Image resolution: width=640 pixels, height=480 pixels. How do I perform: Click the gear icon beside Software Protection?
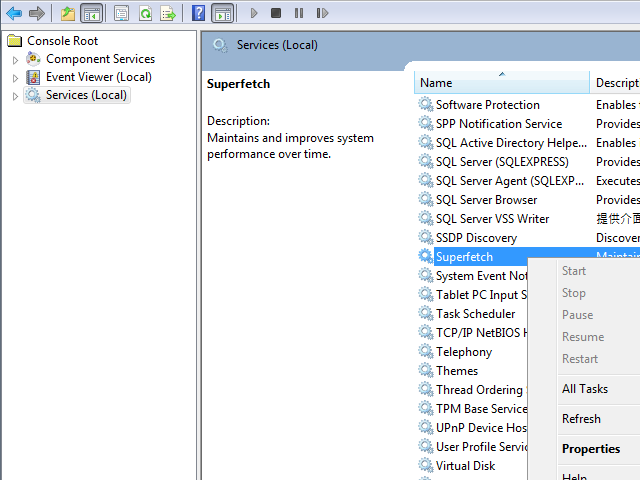[425, 104]
